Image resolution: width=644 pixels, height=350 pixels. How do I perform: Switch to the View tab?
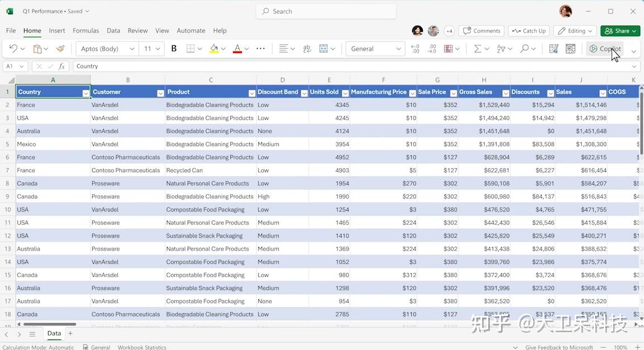tap(162, 30)
